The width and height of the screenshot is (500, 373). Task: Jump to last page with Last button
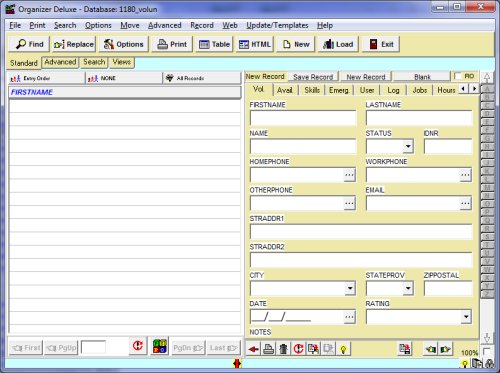(223, 348)
